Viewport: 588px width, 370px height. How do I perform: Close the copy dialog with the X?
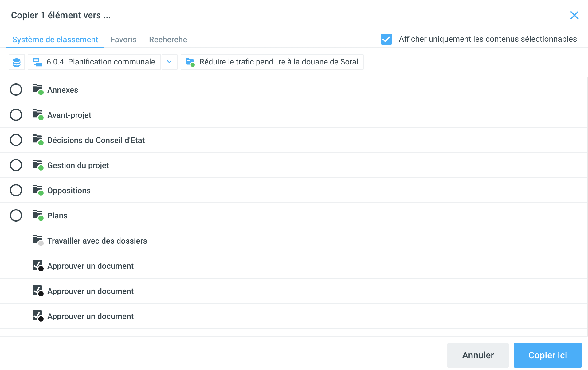click(x=574, y=15)
